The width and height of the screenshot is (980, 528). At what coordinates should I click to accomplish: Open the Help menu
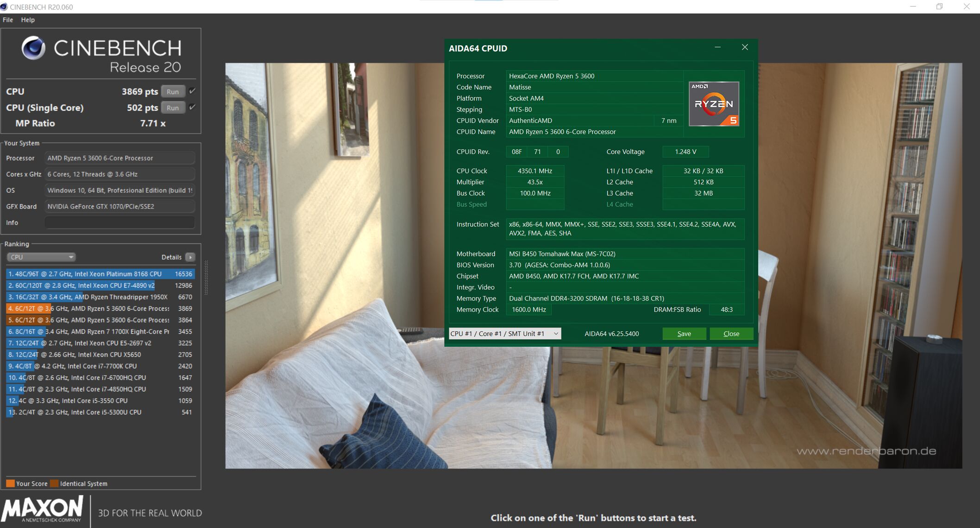click(x=28, y=20)
